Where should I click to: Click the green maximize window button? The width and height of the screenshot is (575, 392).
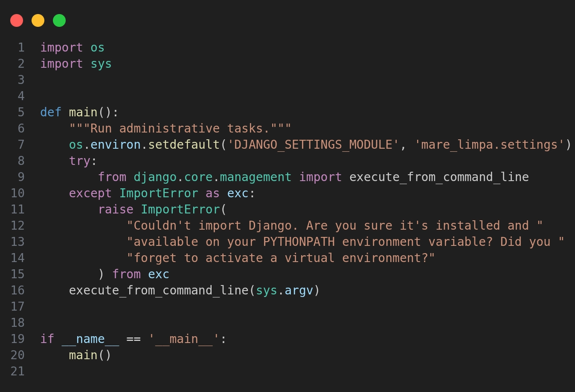point(59,20)
